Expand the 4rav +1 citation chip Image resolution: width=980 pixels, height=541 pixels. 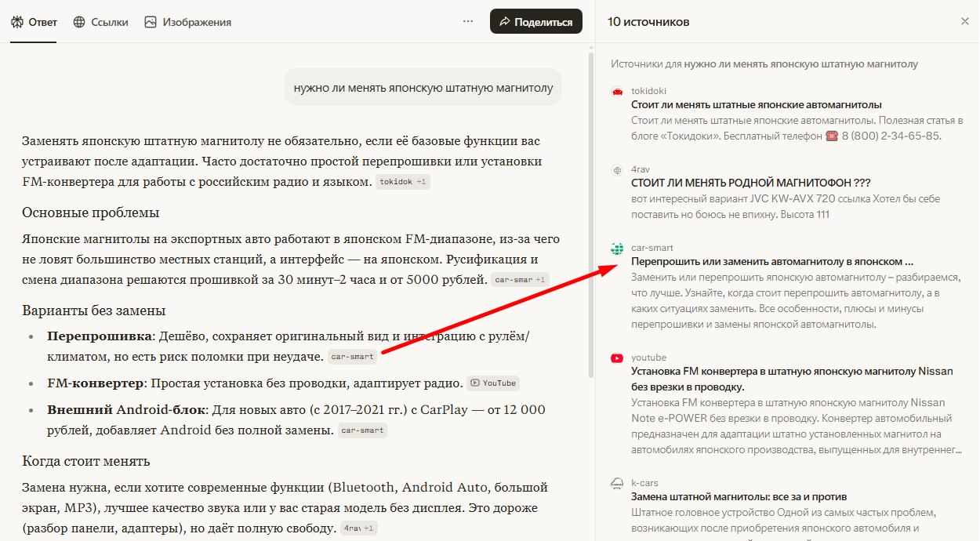coord(358,528)
